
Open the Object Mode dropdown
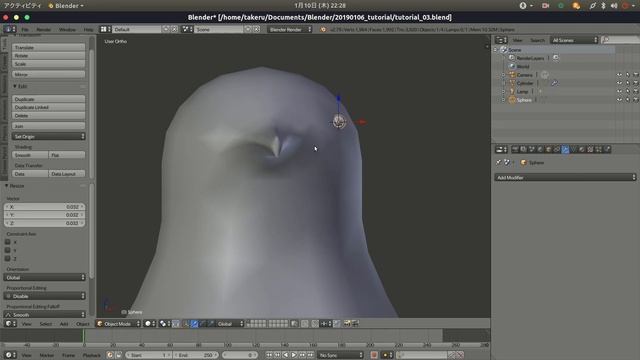[x=118, y=324]
